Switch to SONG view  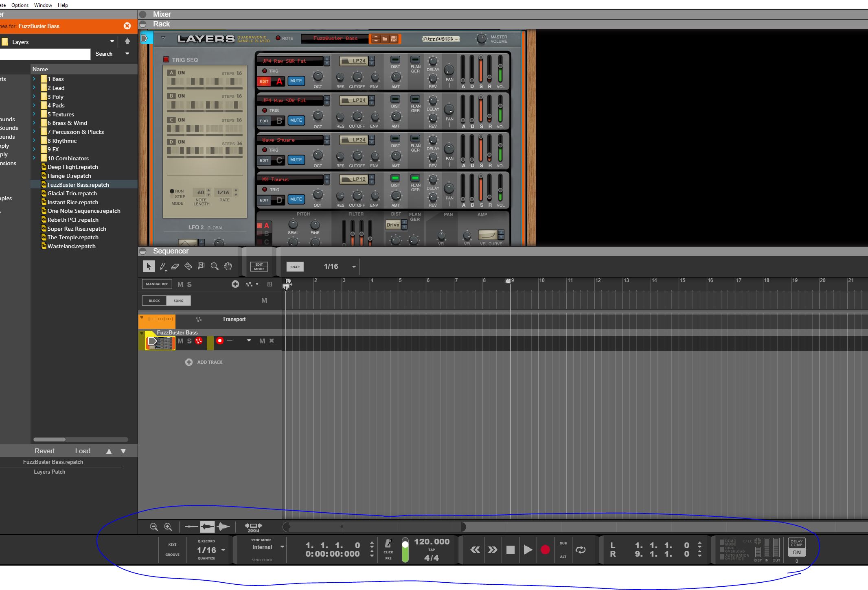[178, 301]
